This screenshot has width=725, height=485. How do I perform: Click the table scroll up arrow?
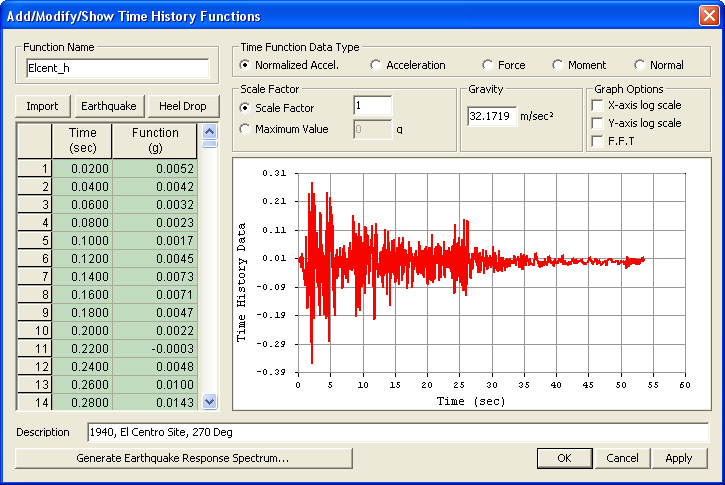click(x=209, y=131)
